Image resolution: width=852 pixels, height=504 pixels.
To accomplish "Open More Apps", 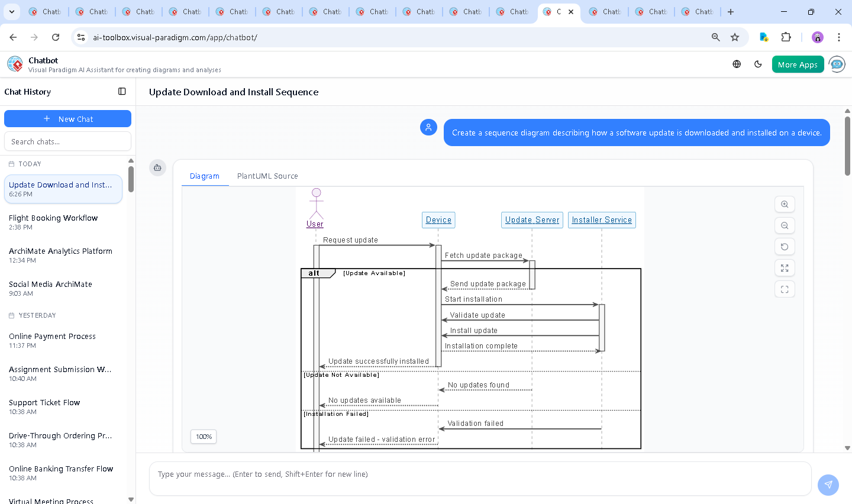I will (x=798, y=64).
